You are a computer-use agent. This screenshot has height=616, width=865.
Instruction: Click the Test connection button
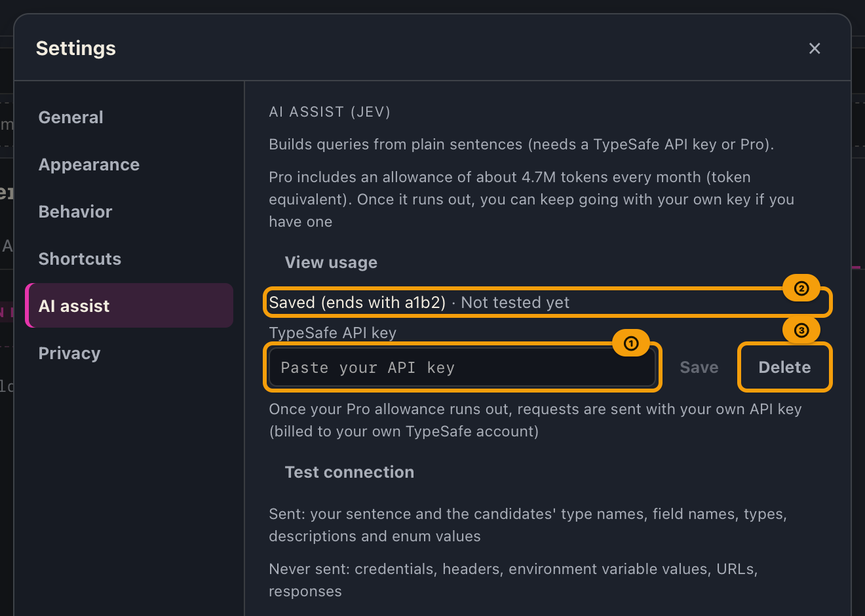(349, 472)
